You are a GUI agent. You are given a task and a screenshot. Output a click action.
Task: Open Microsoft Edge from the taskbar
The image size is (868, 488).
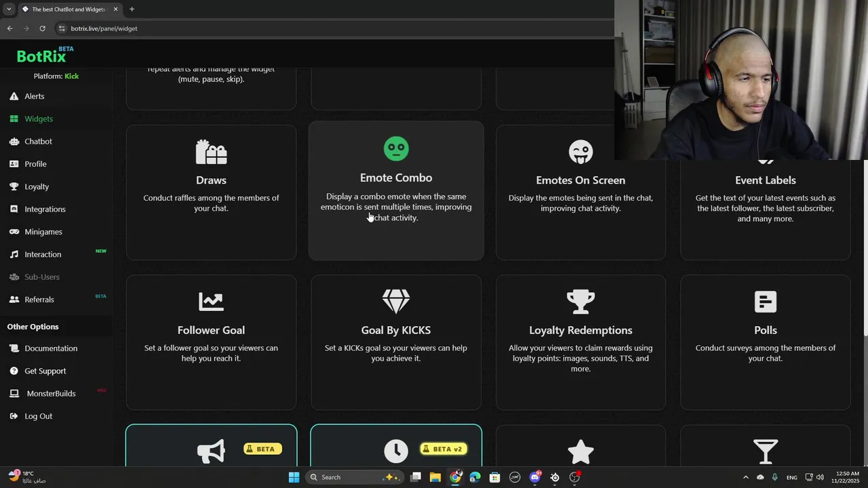point(475,477)
